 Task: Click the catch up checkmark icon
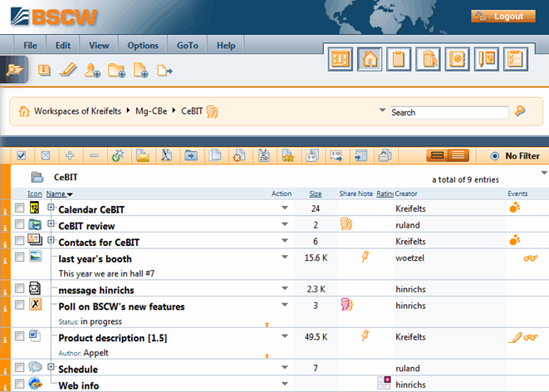(118, 155)
